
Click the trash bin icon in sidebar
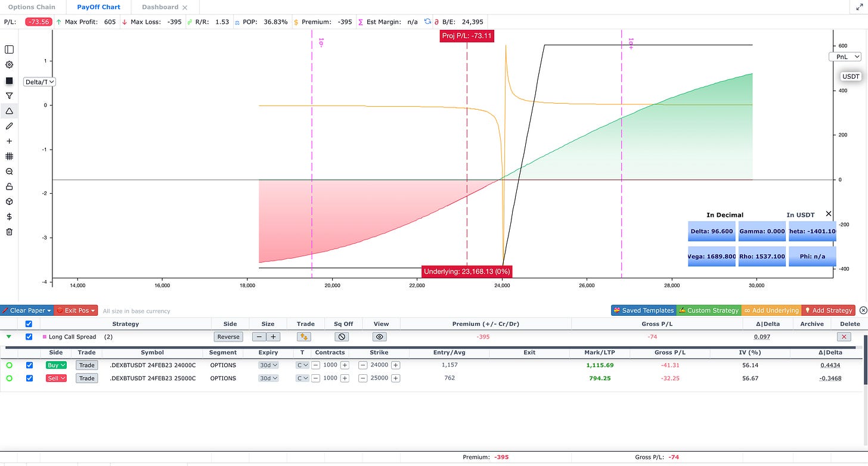click(9, 232)
